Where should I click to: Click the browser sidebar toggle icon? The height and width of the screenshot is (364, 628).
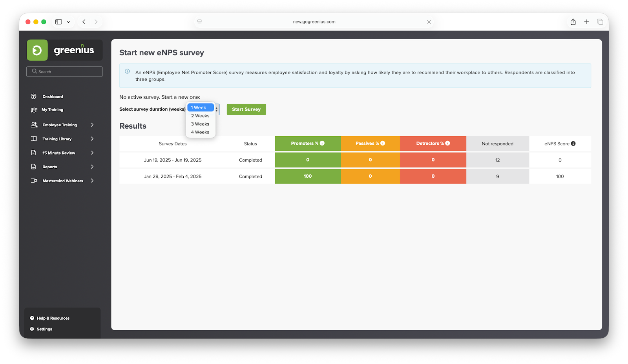(58, 22)
